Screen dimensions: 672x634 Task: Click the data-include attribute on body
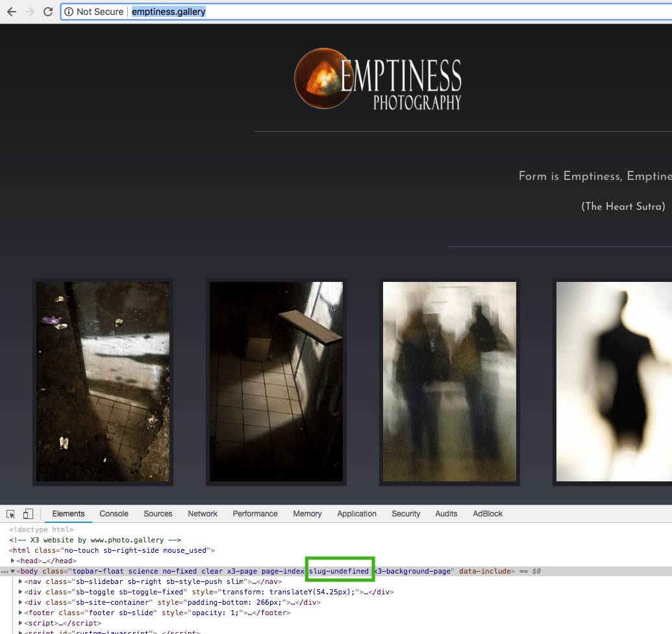[x=485, y=571]
